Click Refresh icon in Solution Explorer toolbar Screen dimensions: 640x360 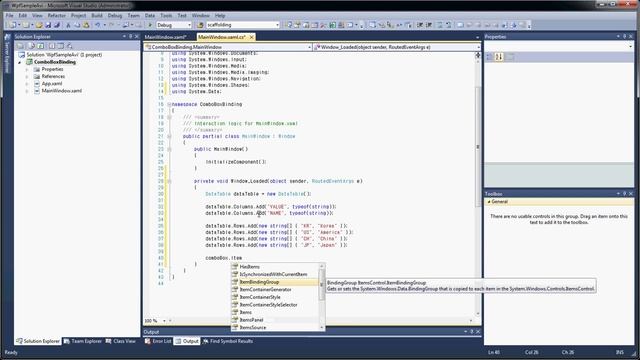[40, 46]
